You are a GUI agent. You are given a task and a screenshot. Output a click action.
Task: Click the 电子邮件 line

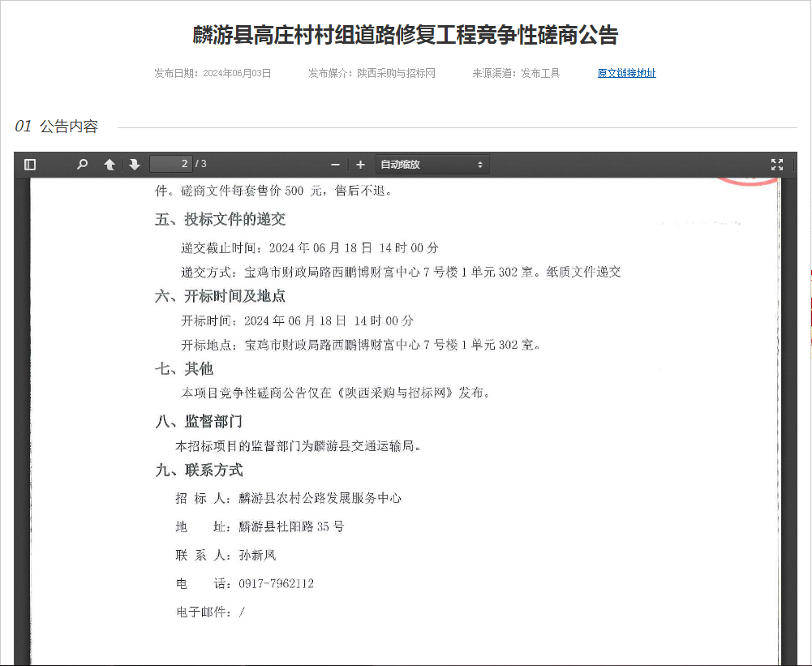coord(210,612)
